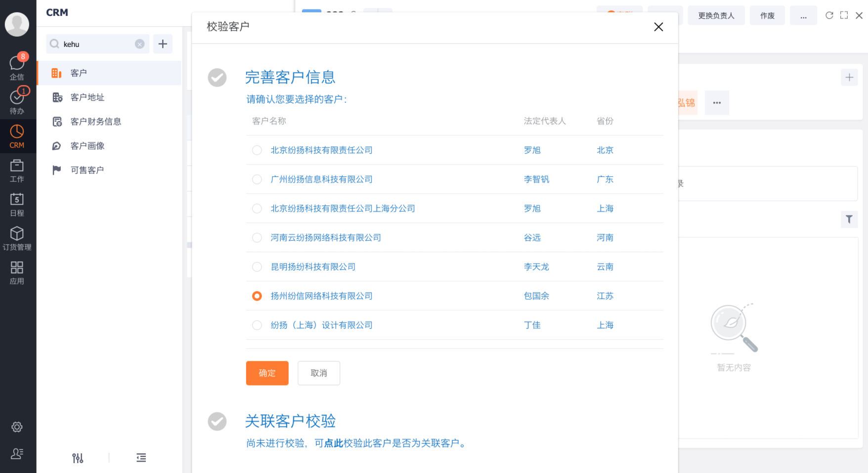
Task: Click the 点此 link to verify related customer
Action: [334, 443]
